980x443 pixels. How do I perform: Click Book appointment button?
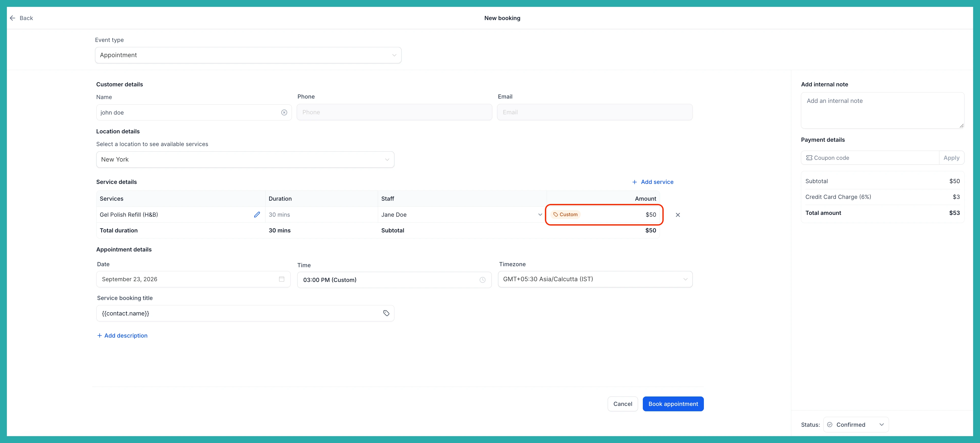click(673, 404)
